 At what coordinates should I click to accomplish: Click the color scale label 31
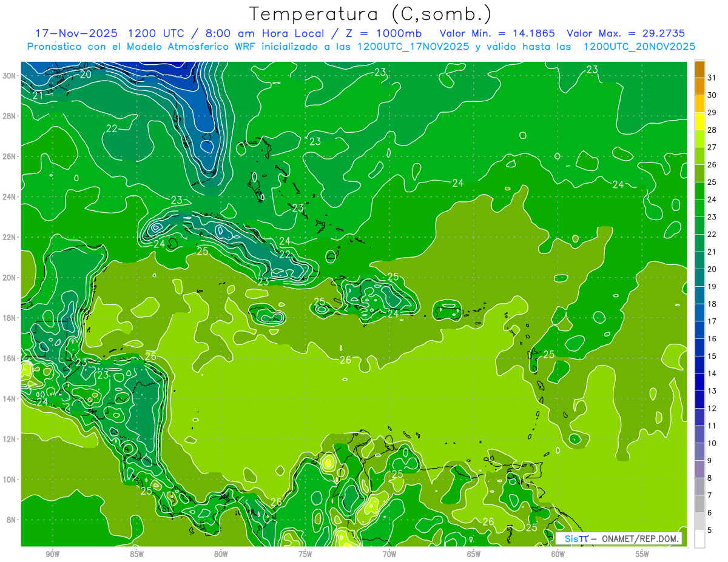[712, 78]
